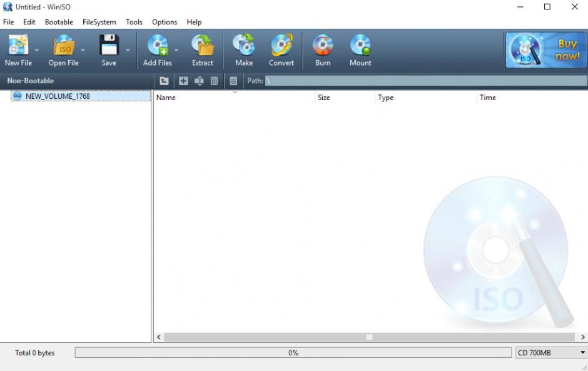The width and height of the screenshot is (588, 371).
Task: Sort by the Time column header
Action: click(532, 98)
